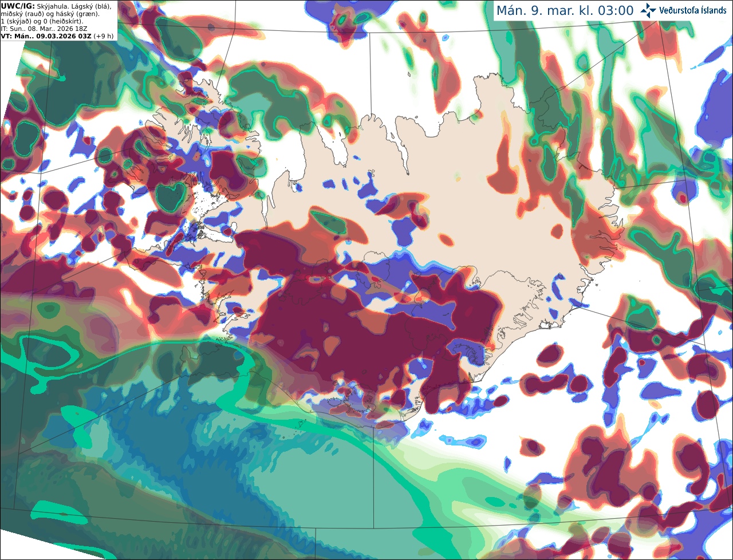Click the Veðurstofa Íslands logo icon

pos(648,10)
